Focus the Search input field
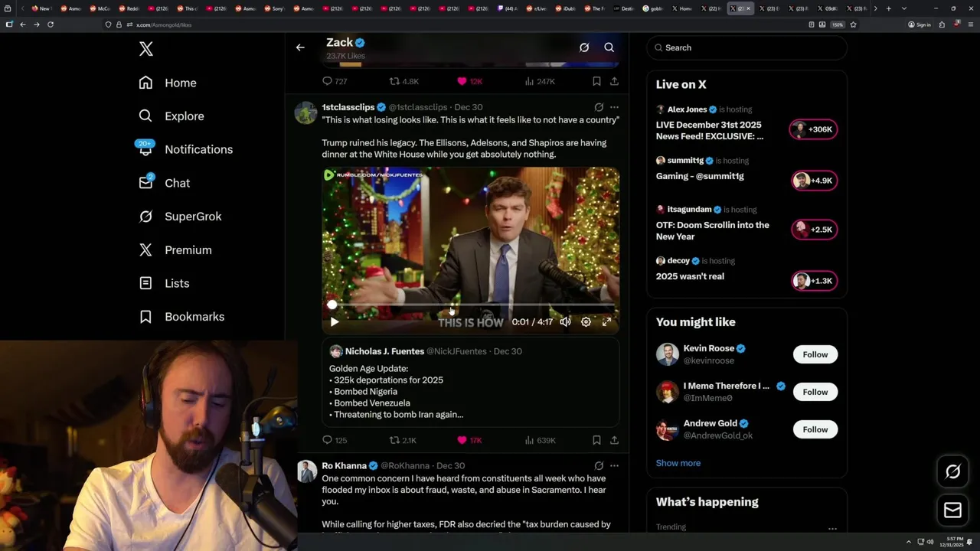Image resolution: width=980 pixels, height=551 pixels. [746, 47]
